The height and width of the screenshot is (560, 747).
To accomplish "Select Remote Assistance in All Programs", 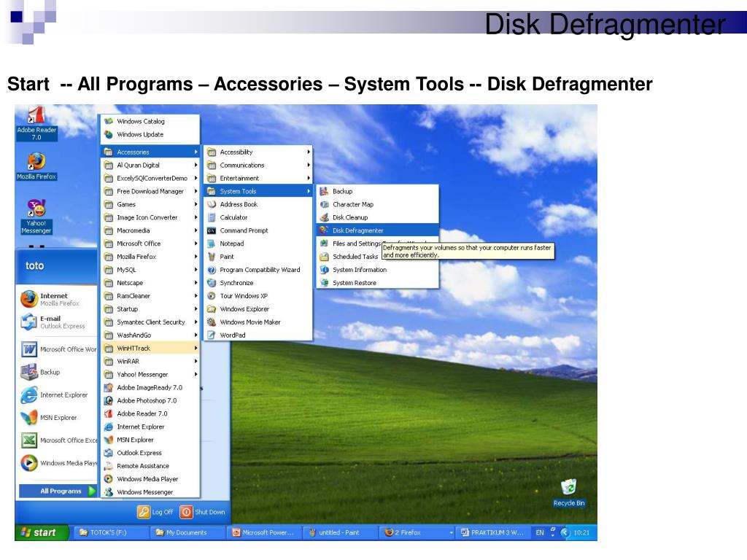I will 150,466.
